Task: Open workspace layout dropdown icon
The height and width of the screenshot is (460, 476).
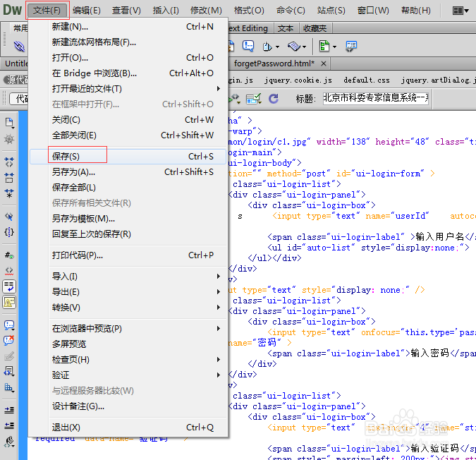Action: point(460,11)
